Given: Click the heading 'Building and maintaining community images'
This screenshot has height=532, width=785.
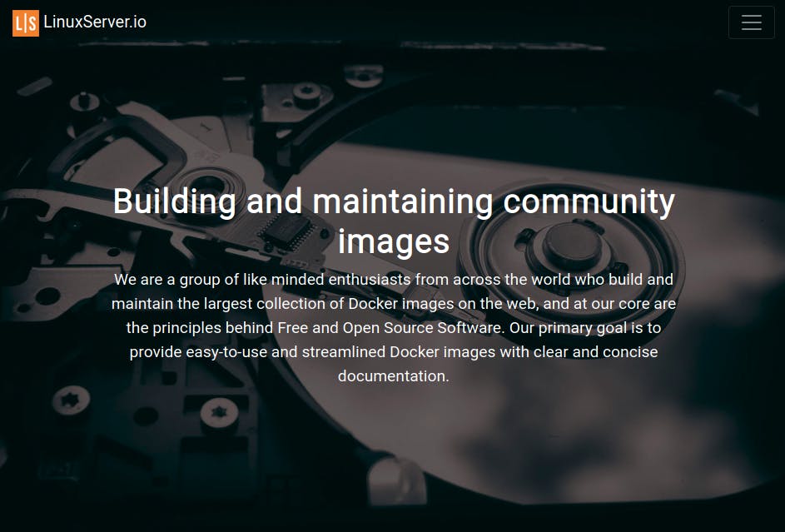Looking at the screenshot, I should click(x=394, y=221).
